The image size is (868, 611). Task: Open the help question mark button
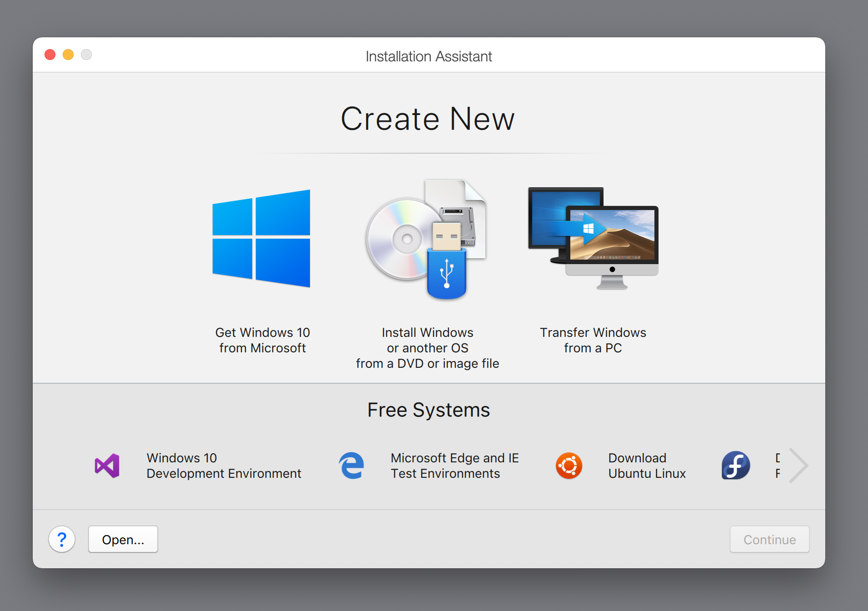[x=62, y=539]
